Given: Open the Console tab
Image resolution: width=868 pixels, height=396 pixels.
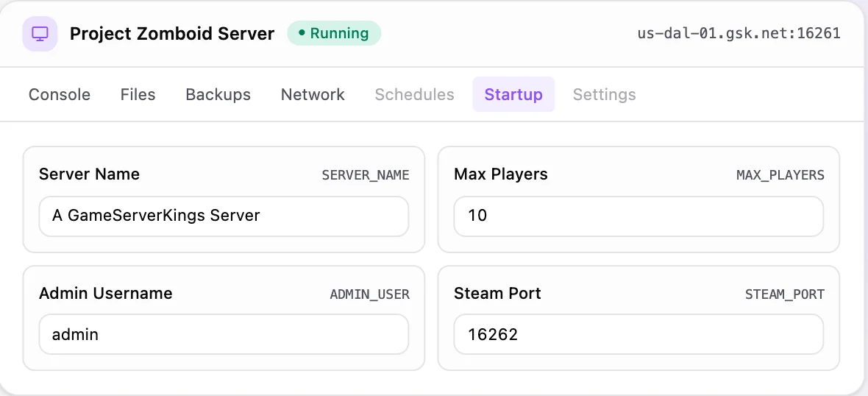Looking at the screenshot, I should pos(60,94).
